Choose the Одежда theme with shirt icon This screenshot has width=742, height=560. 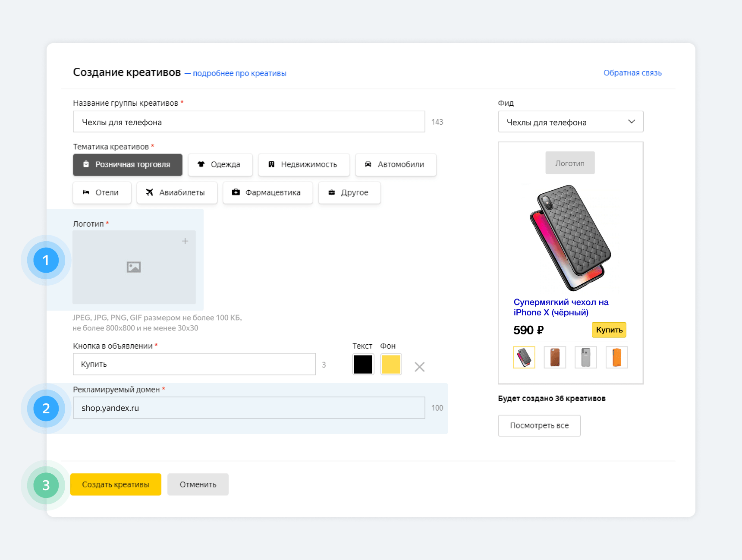point(220,165)
